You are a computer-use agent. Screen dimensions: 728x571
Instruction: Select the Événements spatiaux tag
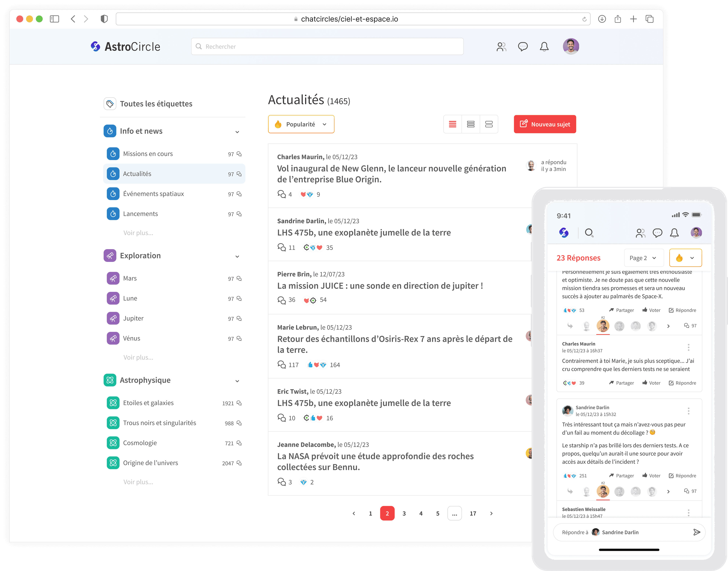point(153,194)
